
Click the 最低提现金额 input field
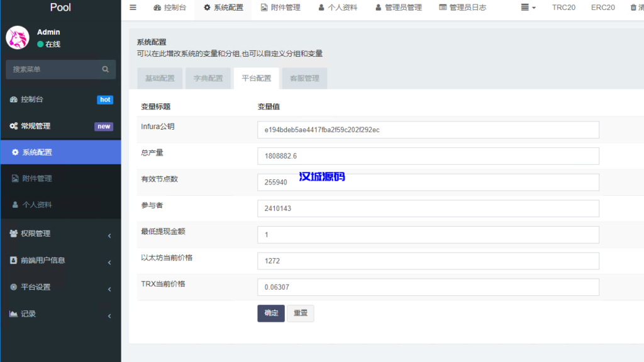[x=428, y=234]
